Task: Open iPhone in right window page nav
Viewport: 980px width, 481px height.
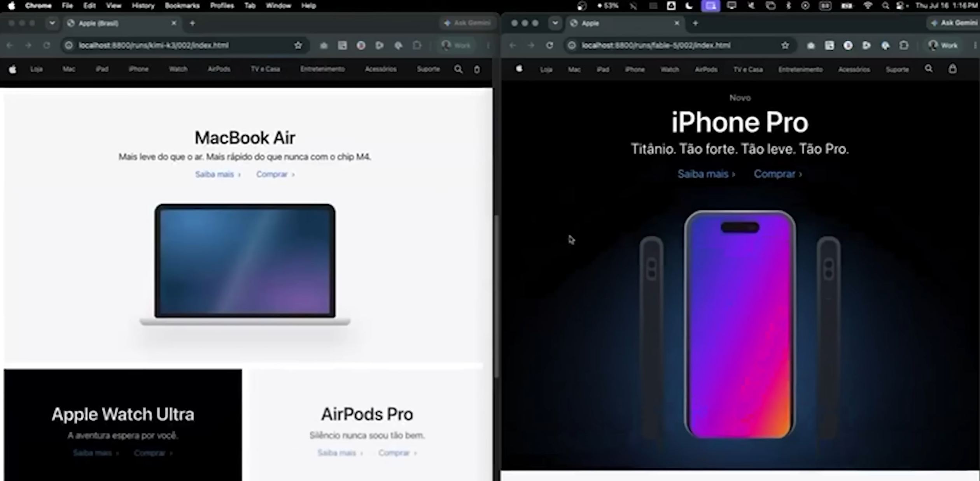Action: pos(635,69)
